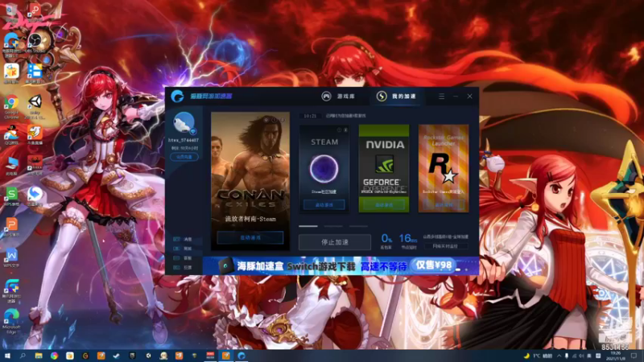Screen dimensions: 644x362
Task: Open the Douyu live desktop icon
Action: tap(35, 134)
